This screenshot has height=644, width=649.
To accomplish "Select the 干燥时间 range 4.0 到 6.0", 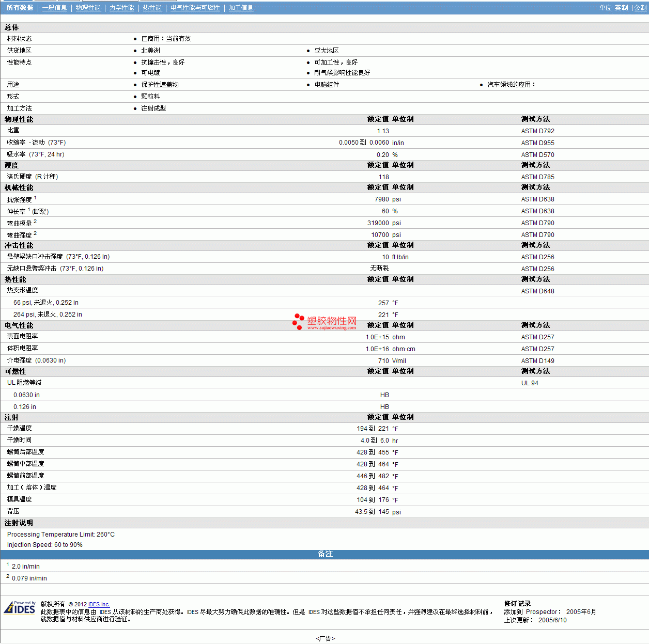I will pos(375,441).
